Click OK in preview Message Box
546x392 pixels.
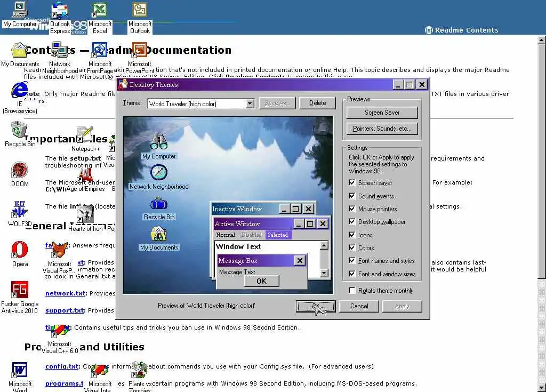tap(261, 281)
